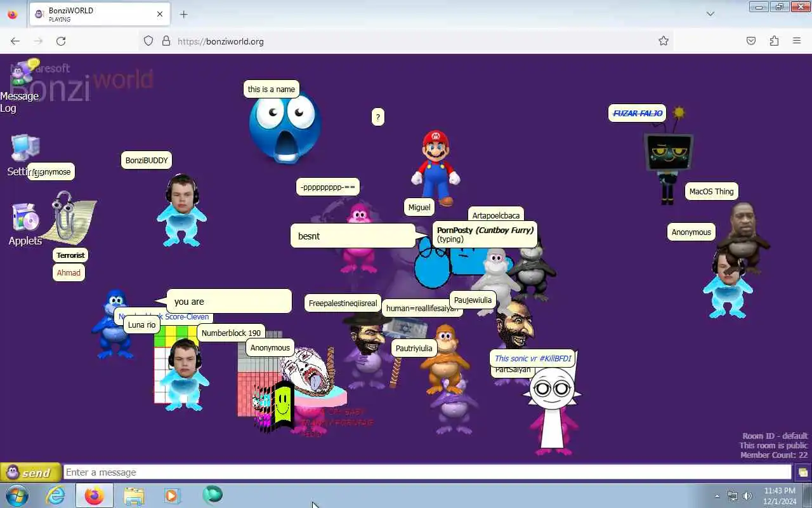The height and width of the screenshot is (508, 812).
Task: Click the message bar right-side button
Action: pos(802,472)
